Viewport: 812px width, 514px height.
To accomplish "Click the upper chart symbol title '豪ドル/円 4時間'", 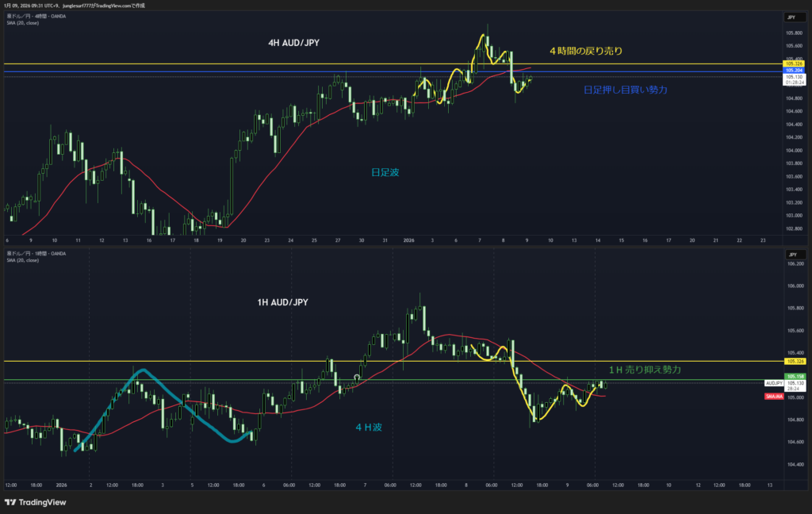I will [x=32, y=17].
